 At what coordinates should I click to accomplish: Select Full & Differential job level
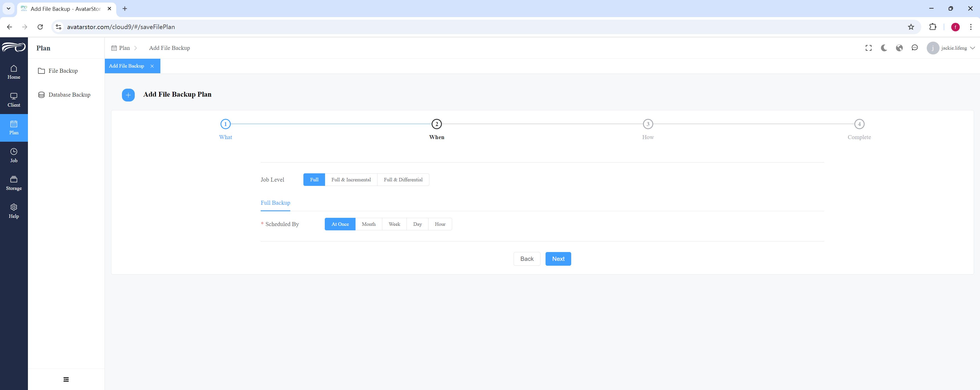[x=403, y=180]
